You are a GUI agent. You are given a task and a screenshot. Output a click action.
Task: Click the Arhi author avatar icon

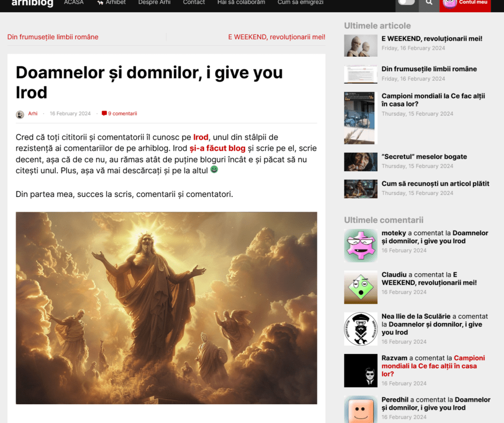click(x=20, y=114)
